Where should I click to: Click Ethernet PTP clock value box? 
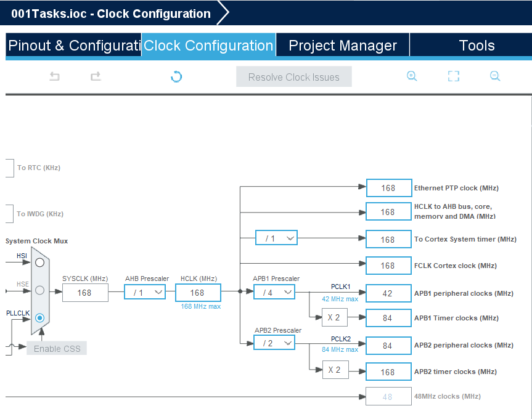coord(389,188)
